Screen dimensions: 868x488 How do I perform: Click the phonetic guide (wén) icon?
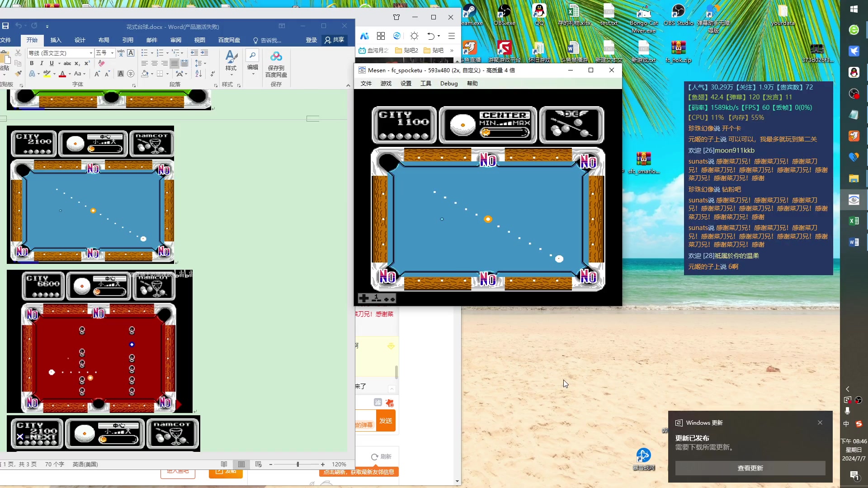click(121, 53)
